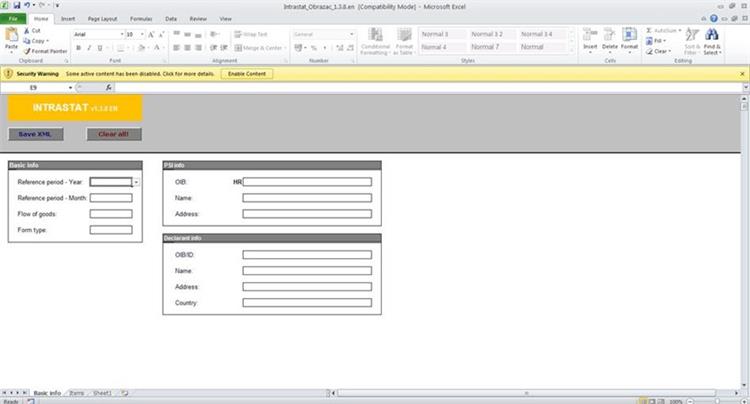
Task: Click the Paste icon in Clipboard group
Action: [11, 38]
